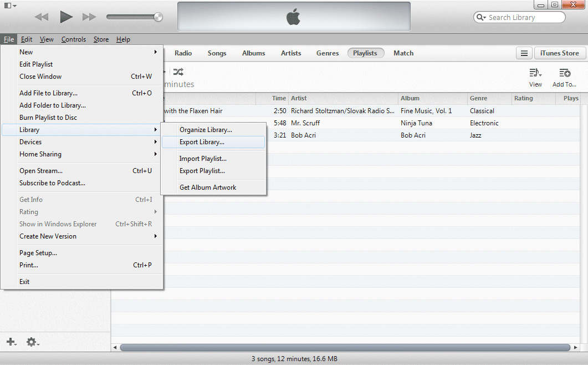This screenshot has height=365, width=588.
Task: Click the Fine Music, Vol. 1 album cell
Action: point(426,111)
